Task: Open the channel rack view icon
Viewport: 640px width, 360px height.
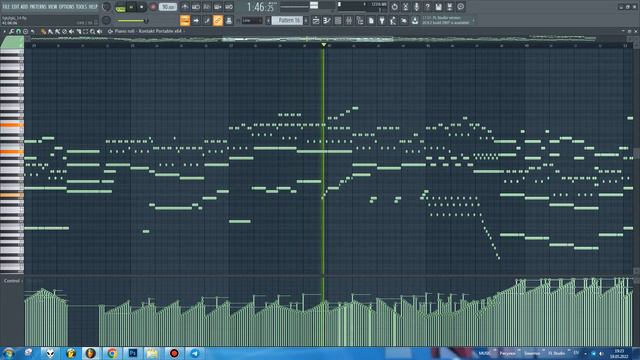Action: 338,20
